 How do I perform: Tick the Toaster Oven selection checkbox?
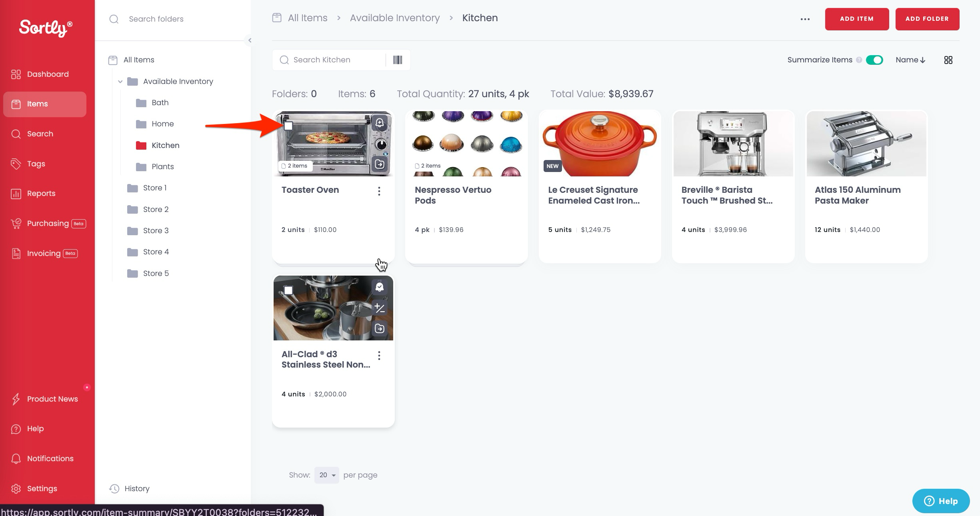(288, 126)
